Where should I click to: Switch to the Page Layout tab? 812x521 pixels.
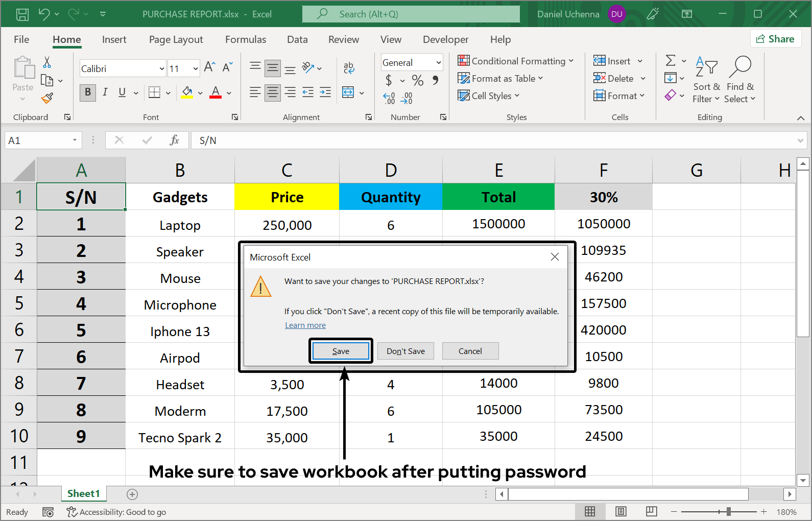pyautogui.click(x=176, y=39)
